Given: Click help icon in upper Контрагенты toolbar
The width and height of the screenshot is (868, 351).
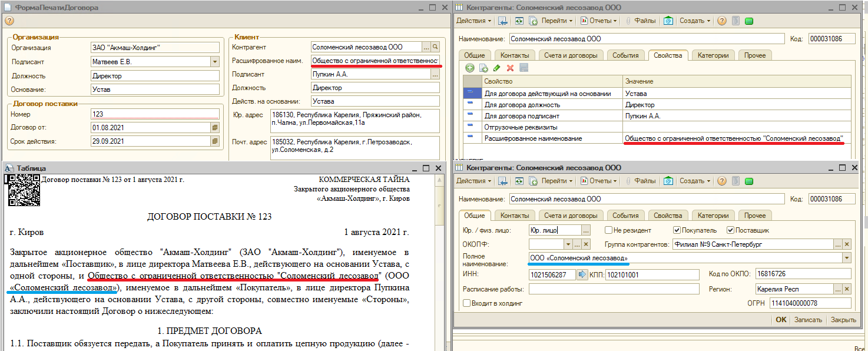Looking at the screenshot, I should [x=722, y=21].
